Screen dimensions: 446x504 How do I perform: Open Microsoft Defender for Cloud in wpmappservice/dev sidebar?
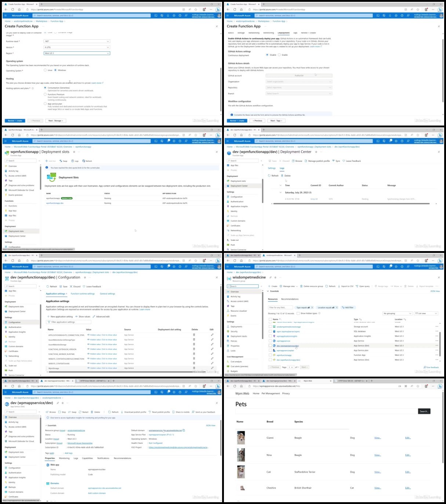click(x=21, y=441)
